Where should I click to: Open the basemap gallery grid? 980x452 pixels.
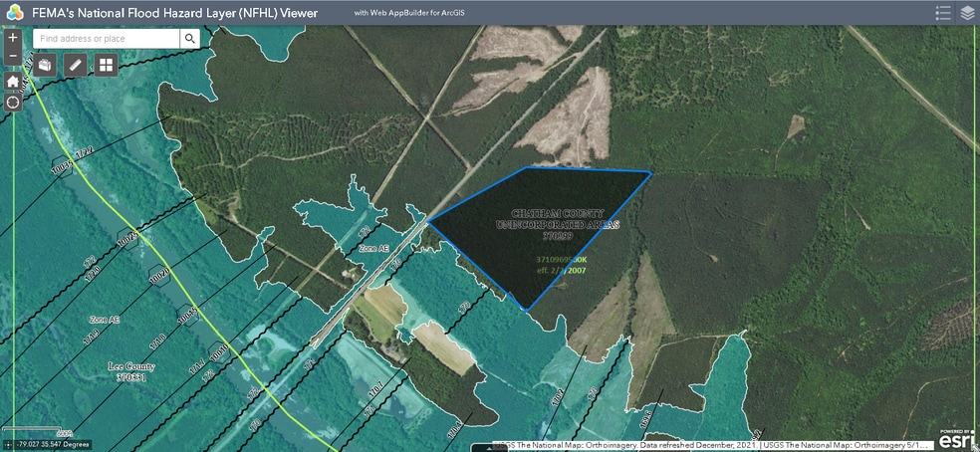[106, 65]
